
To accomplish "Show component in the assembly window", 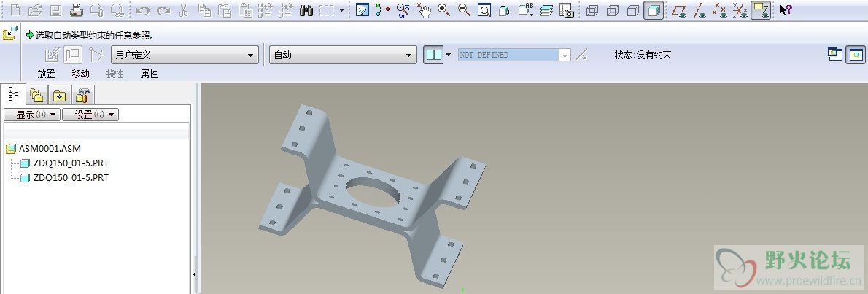I will pyautogui.click(x=856, y=54).
